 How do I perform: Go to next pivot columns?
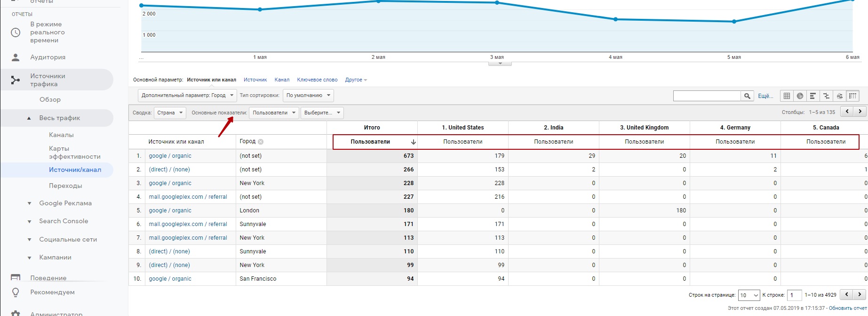(860, 112)
